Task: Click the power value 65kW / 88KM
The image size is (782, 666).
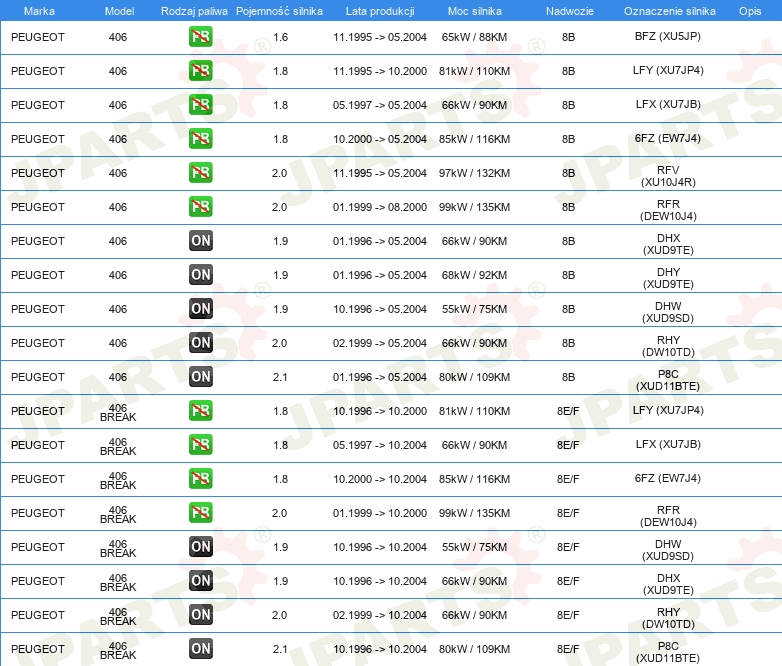Action: point(474,37)
